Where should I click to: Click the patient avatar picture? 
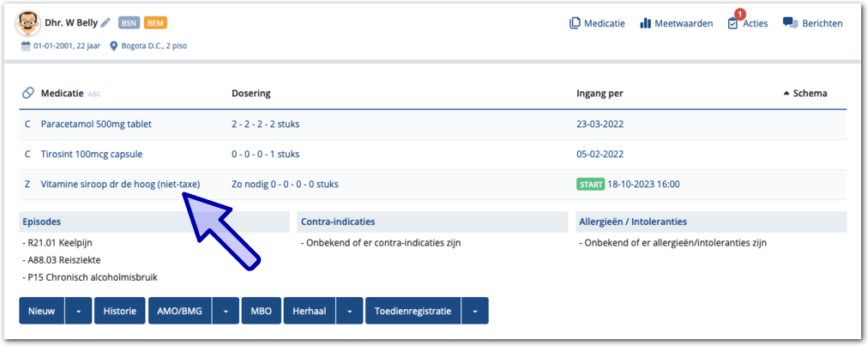28,24
